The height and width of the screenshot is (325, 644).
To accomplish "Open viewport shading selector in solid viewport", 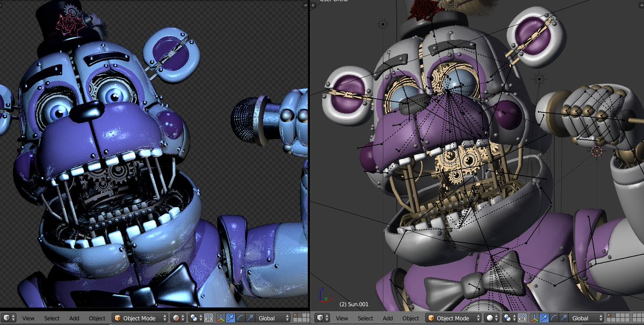I will (491, 318).
